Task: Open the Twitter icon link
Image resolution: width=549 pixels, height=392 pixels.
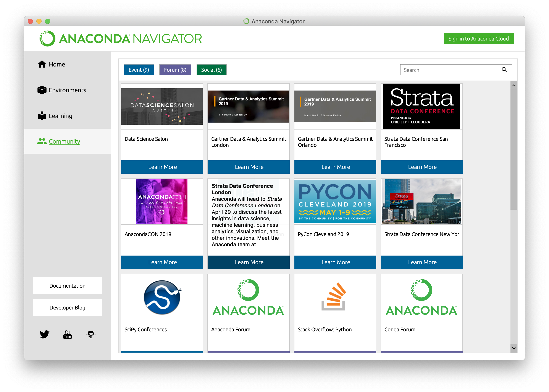Action: coord(44,334)
